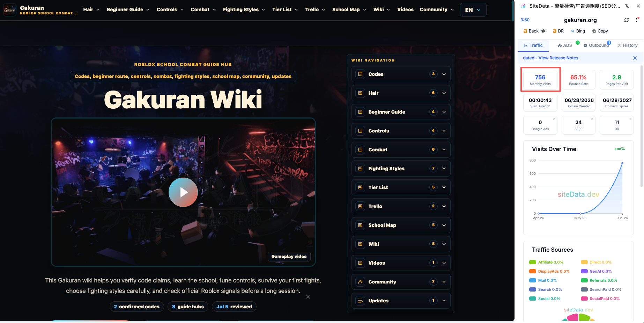Click the Trello row icon in Wiki Navigation
The width and height of the screenshot is (644, 323).
click(x=360, y=206)
